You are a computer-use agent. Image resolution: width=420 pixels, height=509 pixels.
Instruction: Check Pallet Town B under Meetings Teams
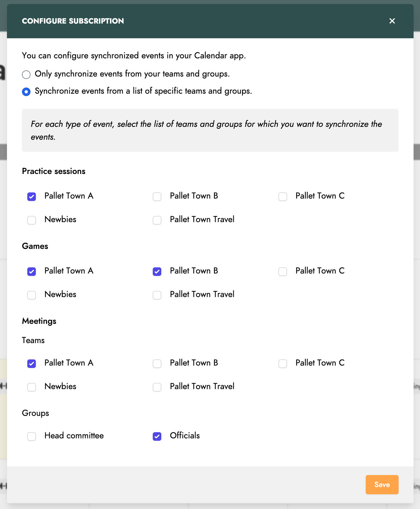[157, 364]
